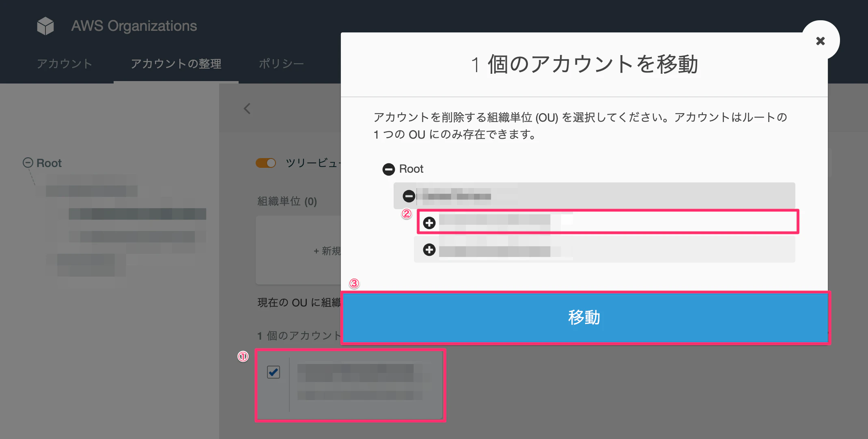Click the AWS Organizations cube logo
The width and height of the screenshot is (868, 439).
click(45, 26)
